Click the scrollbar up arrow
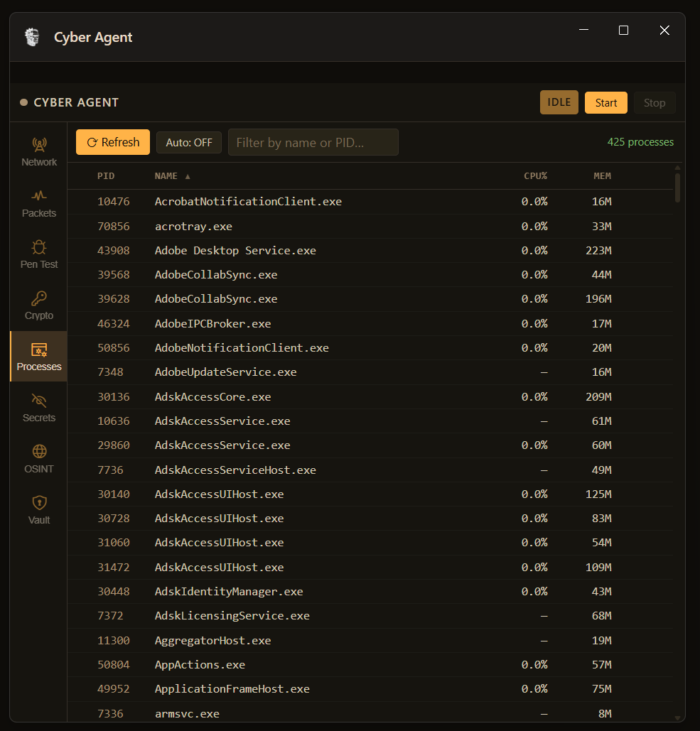Image resolution: width=700 pixels, height=731 pixels. [677, 168]
